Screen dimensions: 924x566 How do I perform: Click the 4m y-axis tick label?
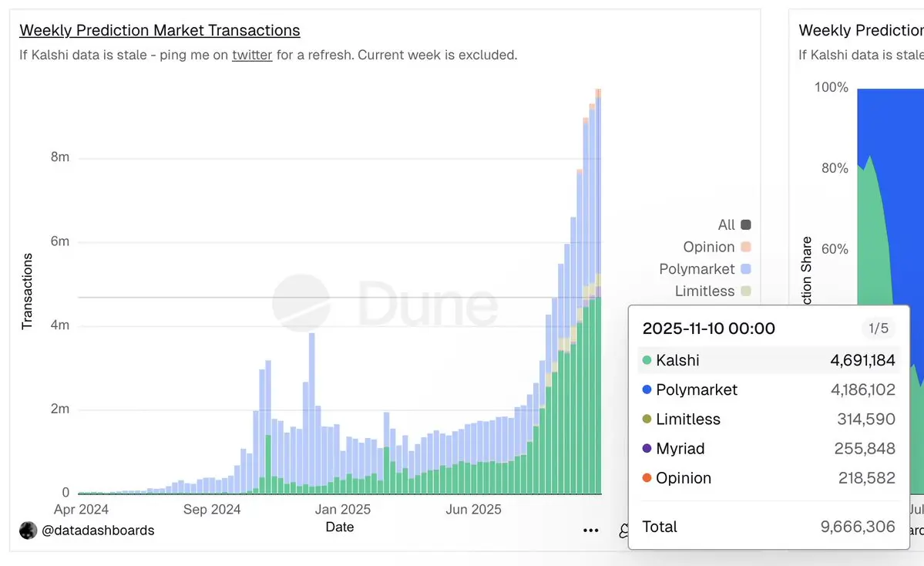(60, 325)
